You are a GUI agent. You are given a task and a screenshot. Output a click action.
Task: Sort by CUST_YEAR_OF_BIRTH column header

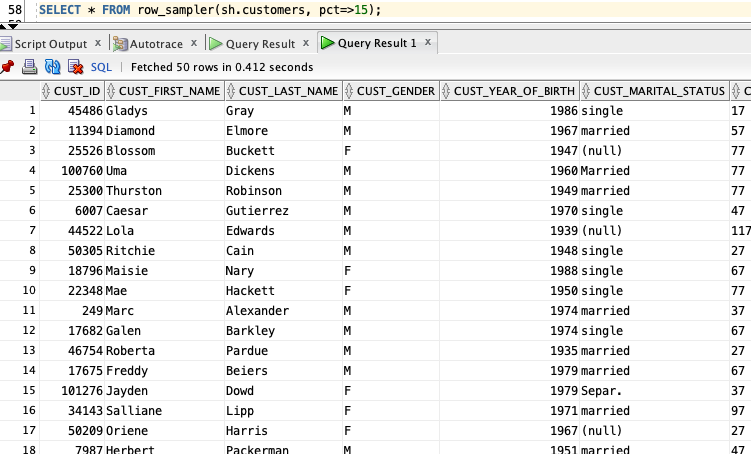514,91
